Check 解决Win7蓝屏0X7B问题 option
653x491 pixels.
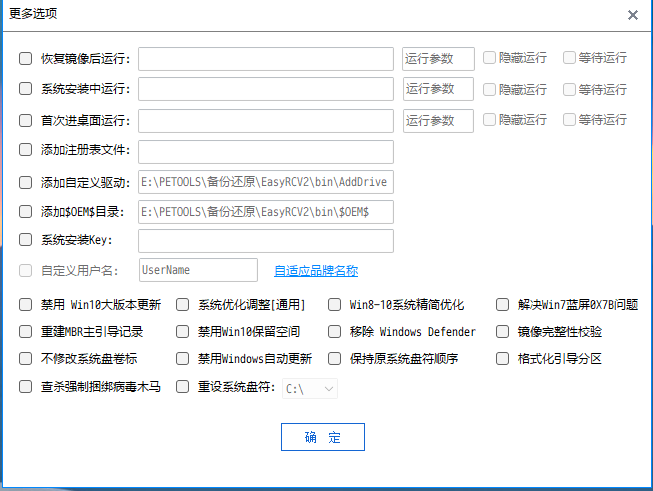pyautogui.click(x=502, y=304)
